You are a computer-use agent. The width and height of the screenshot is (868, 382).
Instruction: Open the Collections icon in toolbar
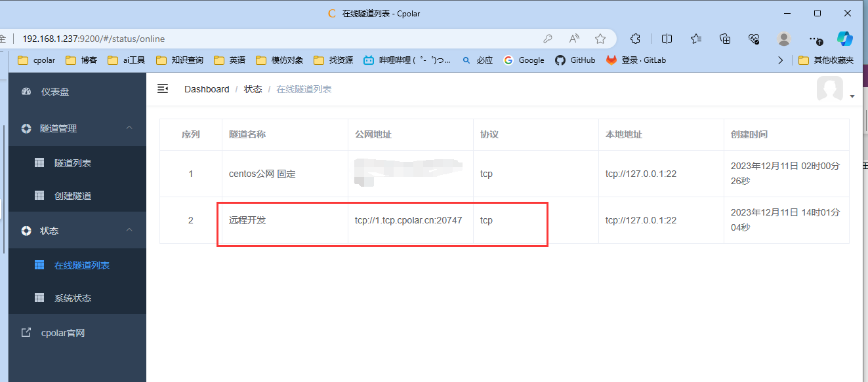725,39
